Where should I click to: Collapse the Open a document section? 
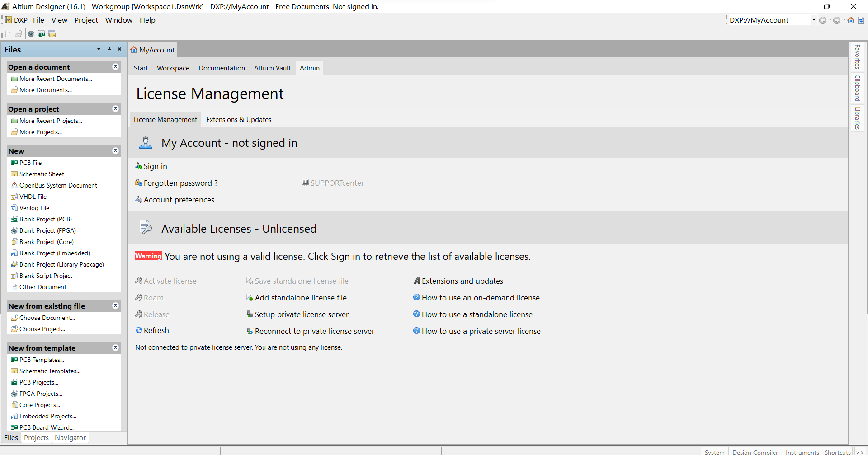pos(115,67)
